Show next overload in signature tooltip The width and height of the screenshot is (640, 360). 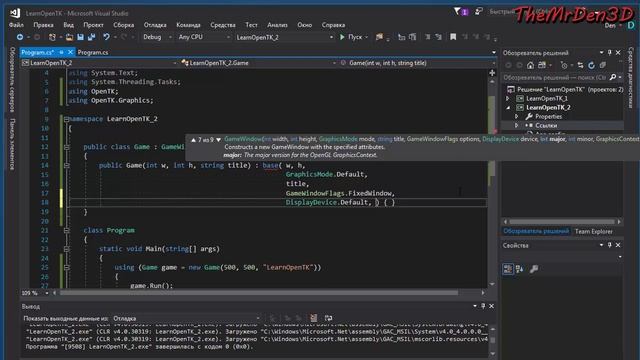(x=219, y=140)
